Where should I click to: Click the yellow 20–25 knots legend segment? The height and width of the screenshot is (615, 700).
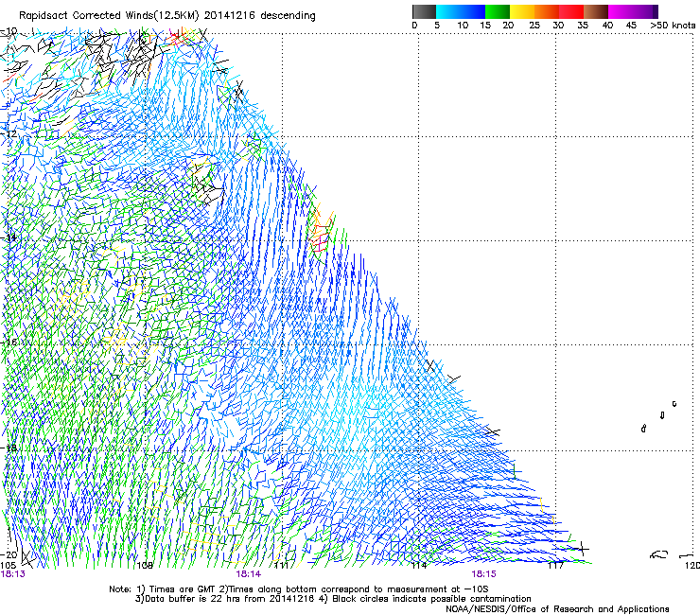click(x=522, y=11)
